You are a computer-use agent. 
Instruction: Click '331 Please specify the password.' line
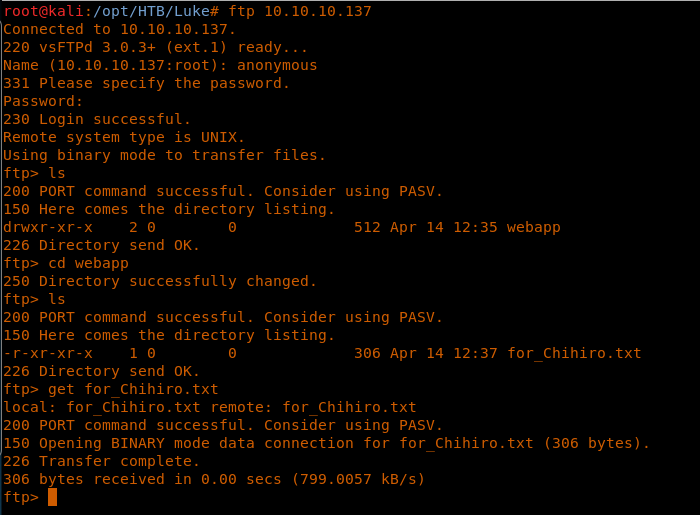pos(146,83)
